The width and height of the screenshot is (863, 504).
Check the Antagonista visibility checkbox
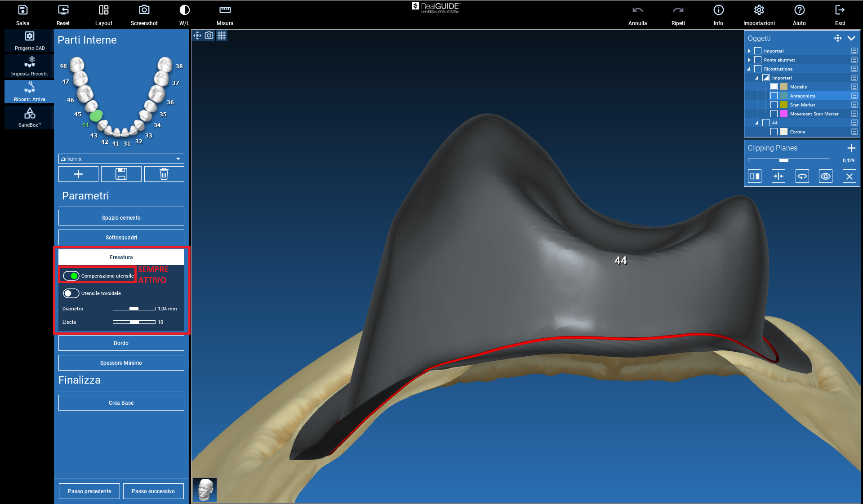click(x=774, y=96)
